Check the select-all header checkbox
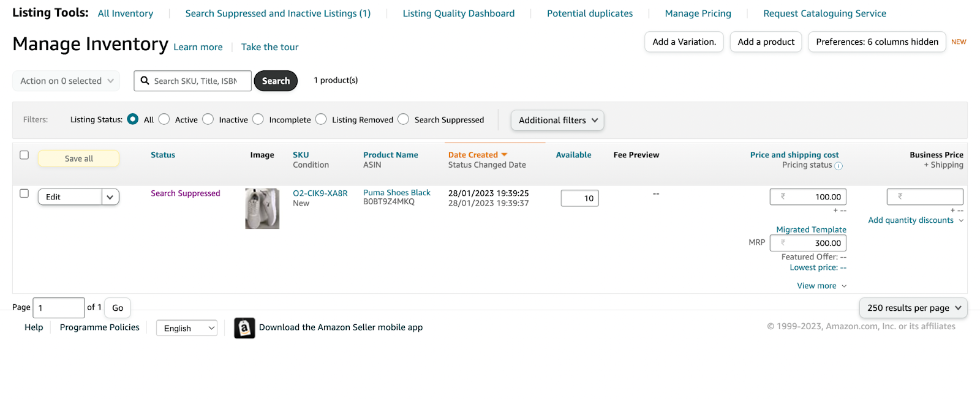 tap(24, 155)
